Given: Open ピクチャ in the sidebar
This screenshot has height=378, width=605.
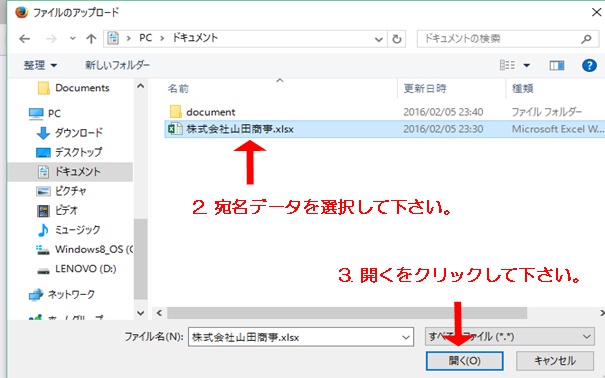Looking at the screenshot, I should tap(62, 191).
